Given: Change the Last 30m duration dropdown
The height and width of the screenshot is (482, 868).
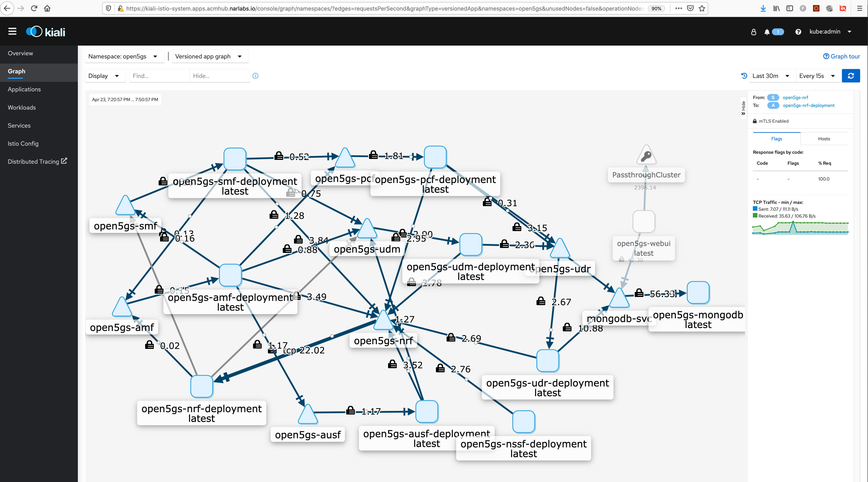Looking at the screenshot, I should click(x=771, y=76).
